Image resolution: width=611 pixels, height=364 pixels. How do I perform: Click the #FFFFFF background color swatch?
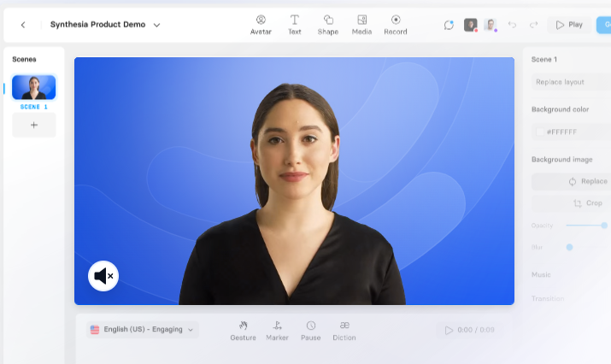pos(540,132)
